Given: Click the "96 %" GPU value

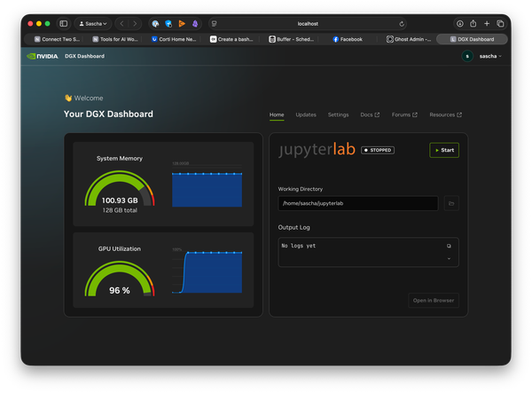Looking at the screenshot, I should tap(120, 290).
